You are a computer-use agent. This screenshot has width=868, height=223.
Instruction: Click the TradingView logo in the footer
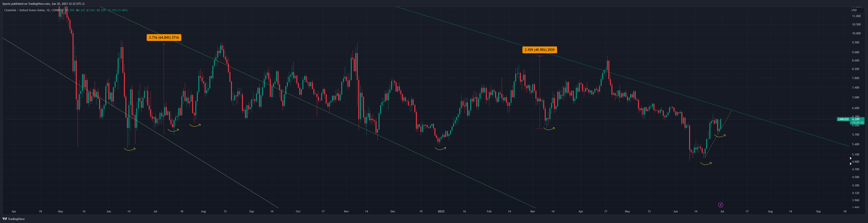coord(13,219)
